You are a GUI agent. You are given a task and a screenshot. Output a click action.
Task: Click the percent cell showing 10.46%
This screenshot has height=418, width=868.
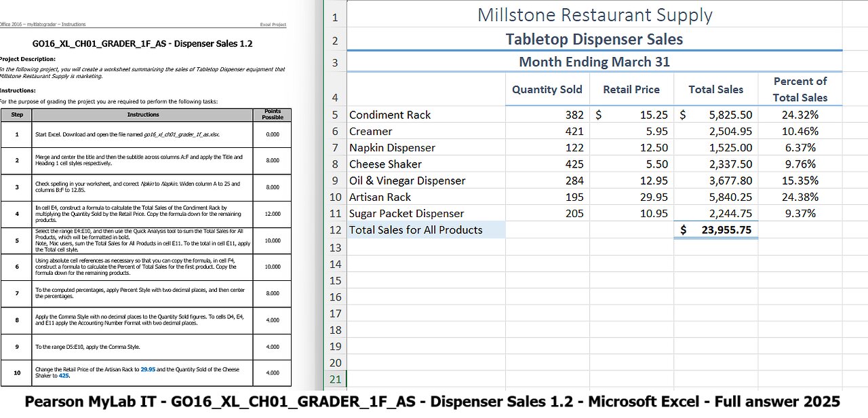[x=800, y=131]
